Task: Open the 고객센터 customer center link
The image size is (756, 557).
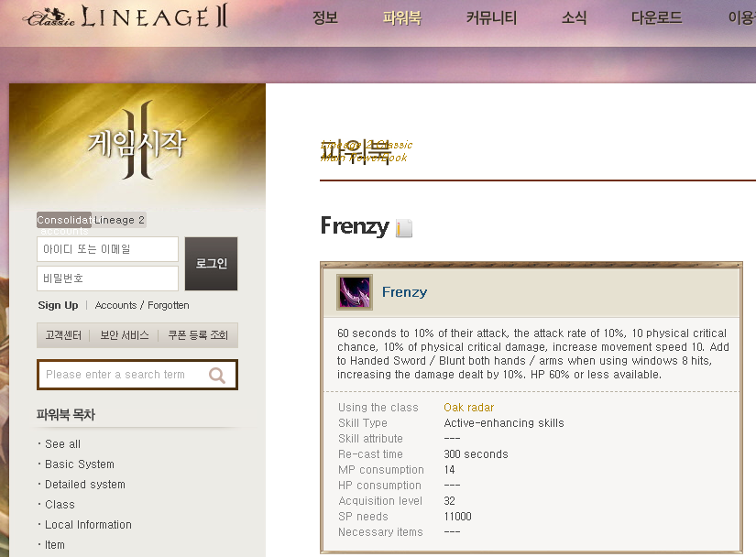Action: (63, 335)
